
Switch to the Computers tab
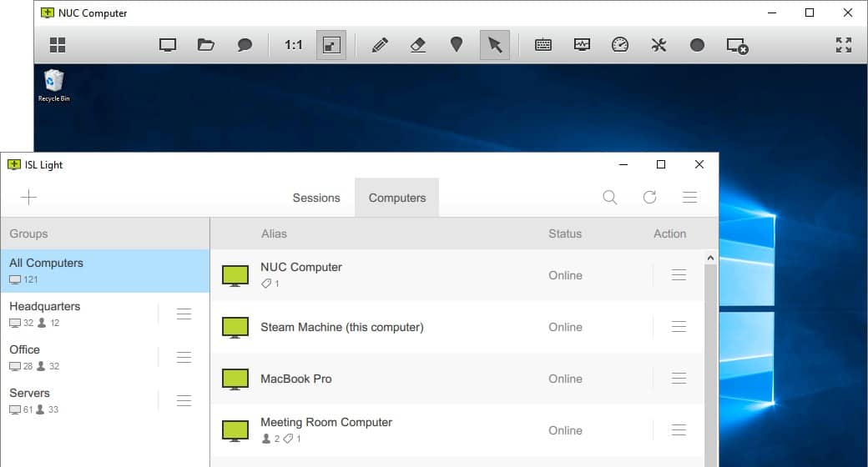click(397, 198)
